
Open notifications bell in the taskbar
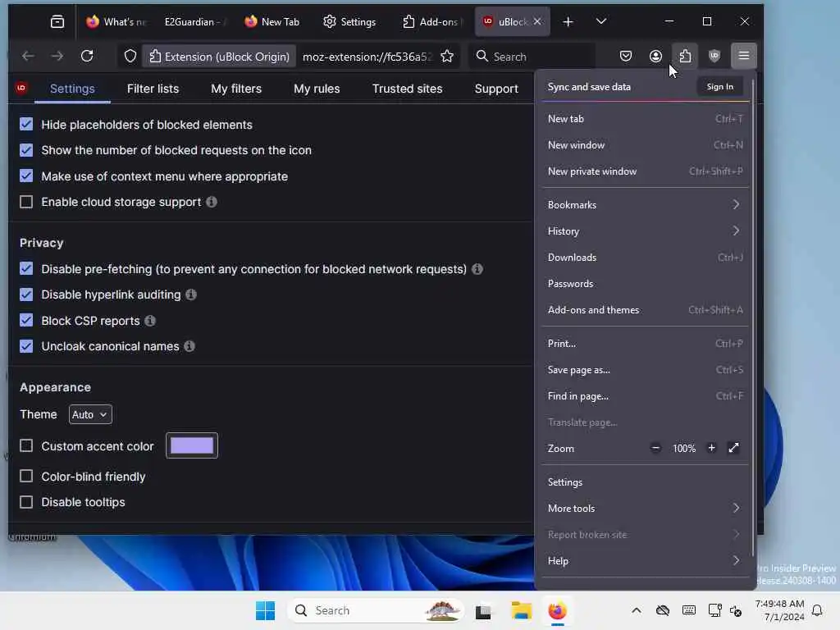click(x=818, y=610)
